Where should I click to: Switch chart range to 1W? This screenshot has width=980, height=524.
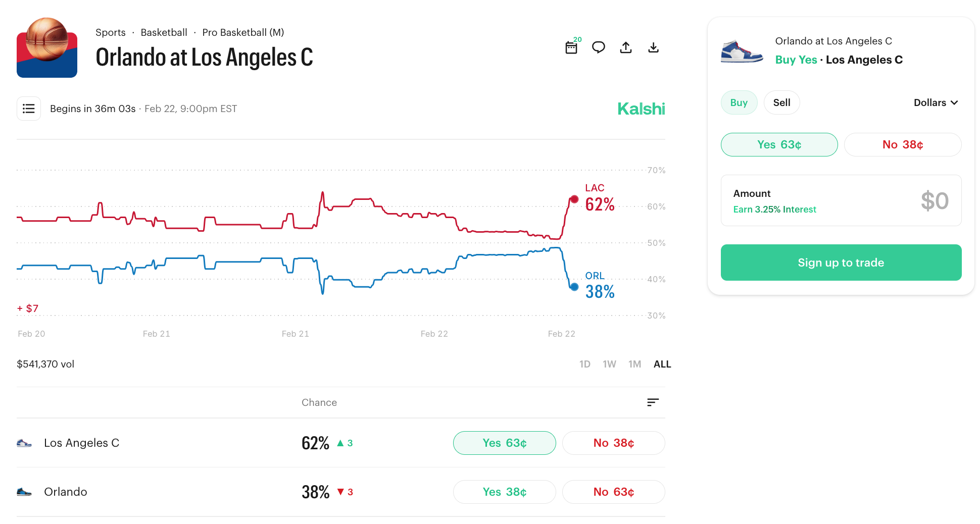609,364
